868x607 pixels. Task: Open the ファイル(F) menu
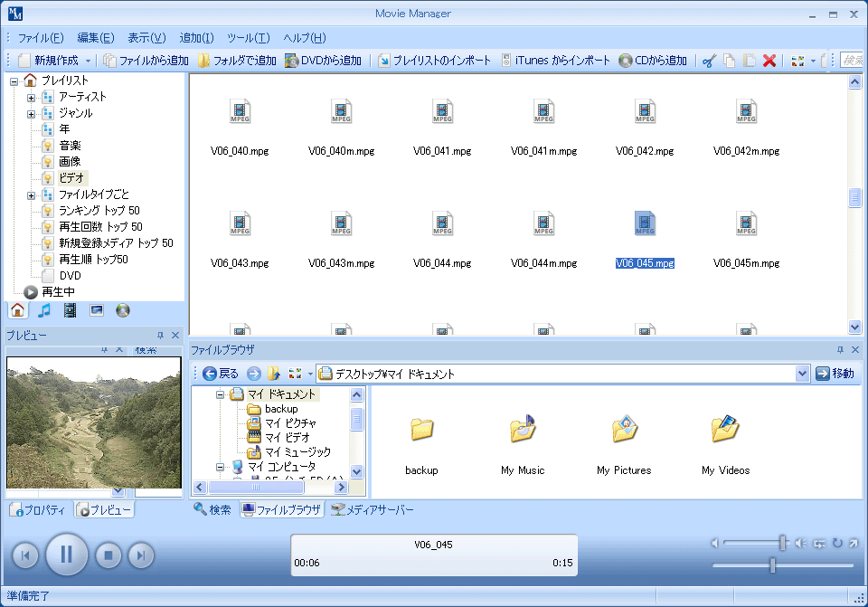click(x=41, y=38)
